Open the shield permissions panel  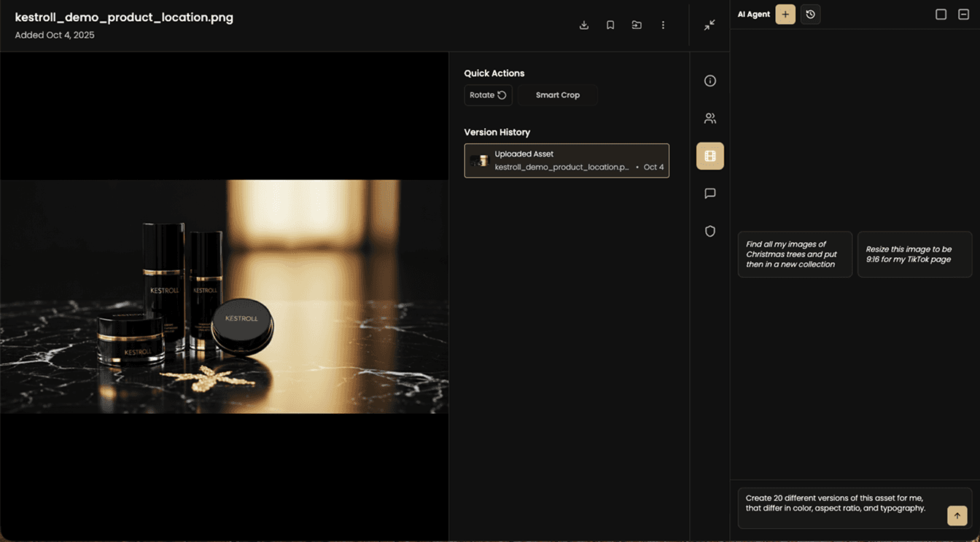[710, 231]
